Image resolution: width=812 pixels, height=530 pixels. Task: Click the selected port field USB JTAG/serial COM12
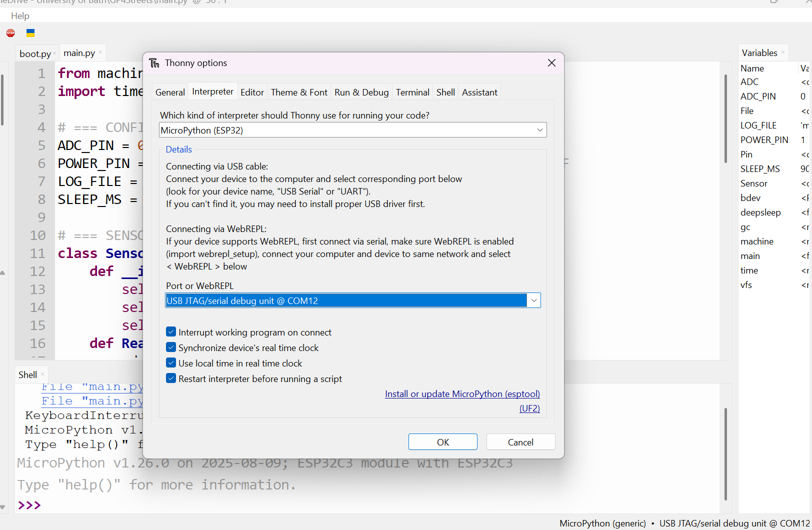(x=346, y=300)
